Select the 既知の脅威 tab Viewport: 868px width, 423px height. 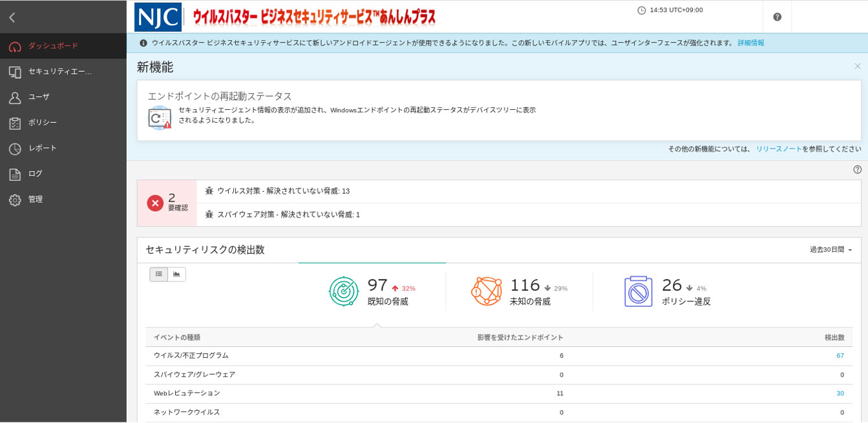click(372, 291)
